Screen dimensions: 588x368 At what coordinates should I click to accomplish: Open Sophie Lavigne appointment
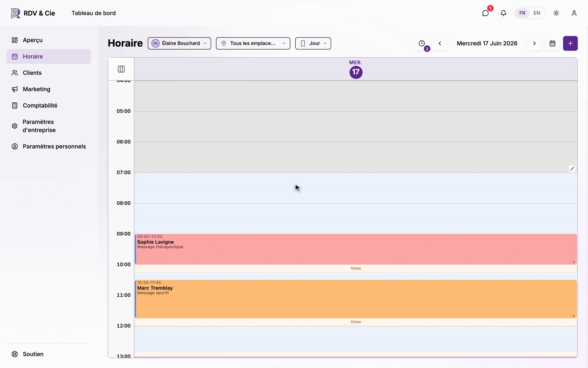(356, 249)
